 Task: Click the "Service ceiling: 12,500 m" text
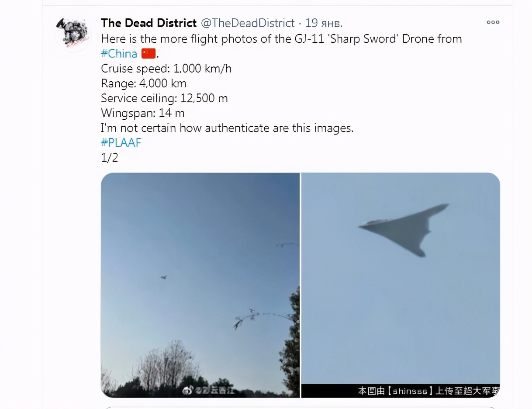(164, 98)
